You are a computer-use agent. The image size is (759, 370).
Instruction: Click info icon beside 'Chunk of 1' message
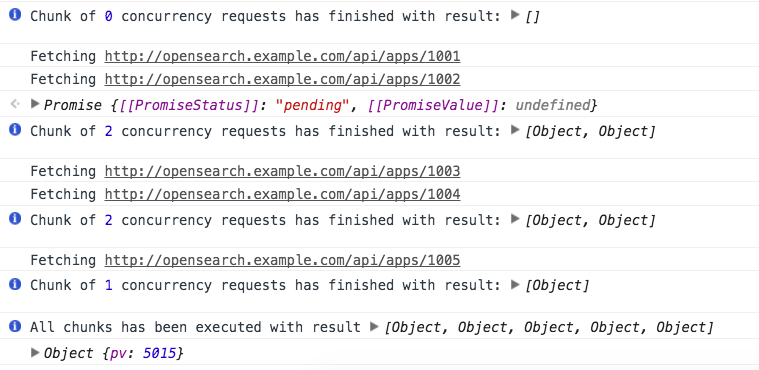(15, 284)
